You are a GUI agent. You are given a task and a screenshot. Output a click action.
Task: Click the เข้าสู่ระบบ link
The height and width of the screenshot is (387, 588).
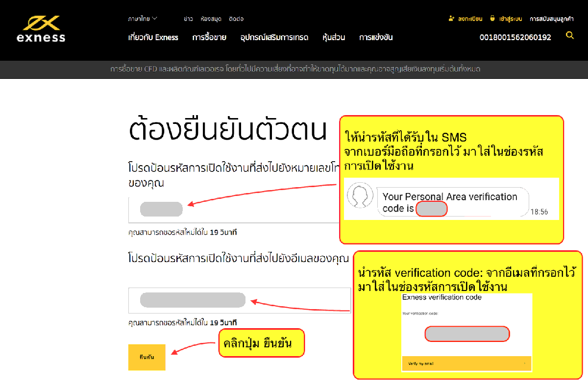[x=511, y=19]
